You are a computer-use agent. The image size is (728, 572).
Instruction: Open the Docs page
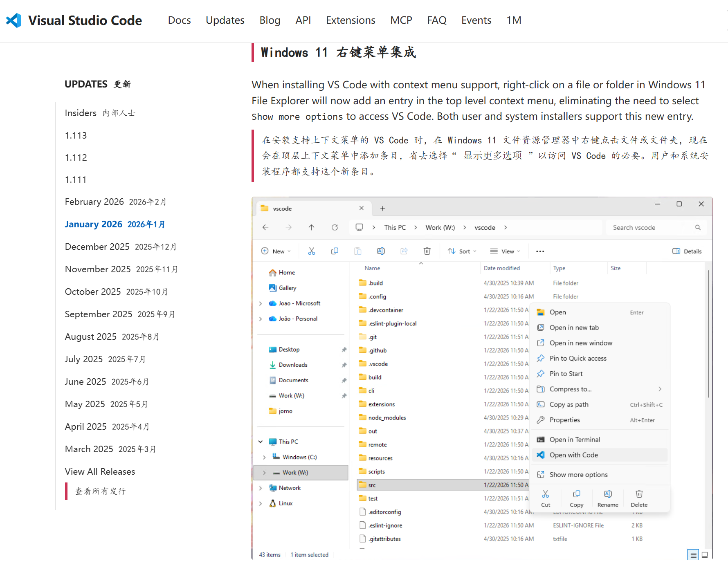point(179,20)
